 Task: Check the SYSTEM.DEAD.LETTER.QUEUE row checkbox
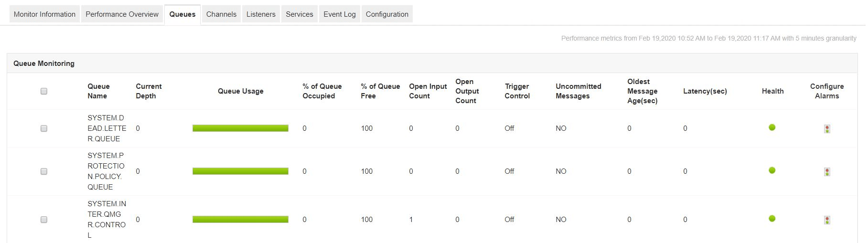click(x=44, y=128)
